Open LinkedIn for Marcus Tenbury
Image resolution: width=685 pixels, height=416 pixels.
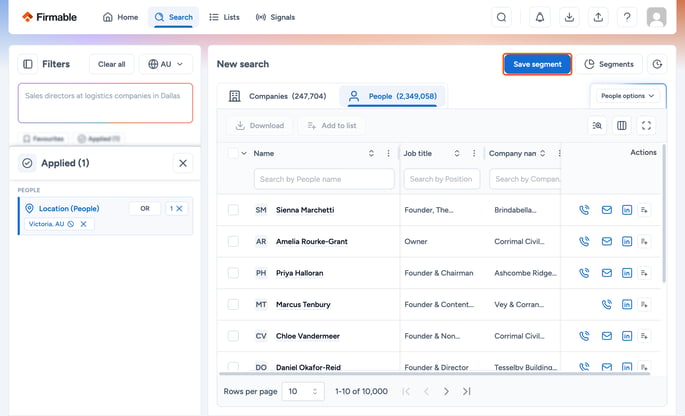627,305
